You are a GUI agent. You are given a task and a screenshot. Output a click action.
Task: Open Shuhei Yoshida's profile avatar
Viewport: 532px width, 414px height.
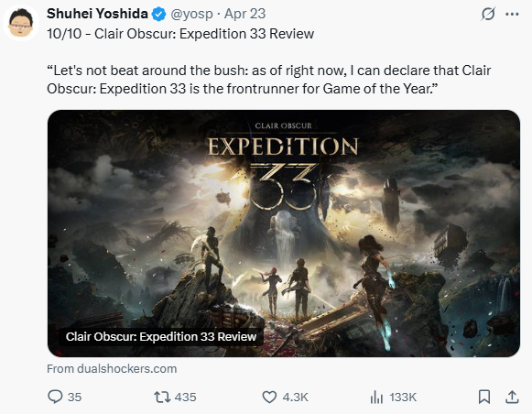tap(21, 23)
